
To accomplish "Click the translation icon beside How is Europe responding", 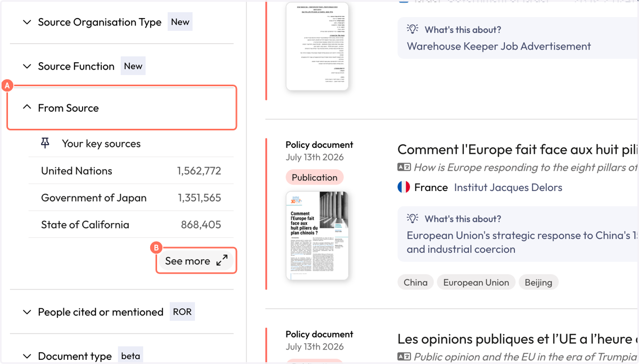I will (x=404, y=167).
